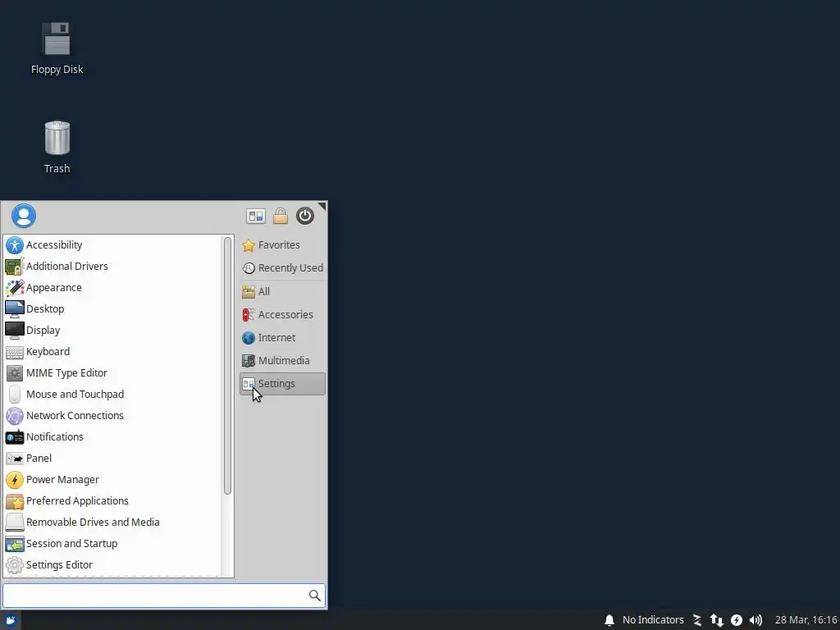Image resolution: width=840 pixels, height=630 pixels.
Task: Select the Settings category
Action: click(282, 384)
